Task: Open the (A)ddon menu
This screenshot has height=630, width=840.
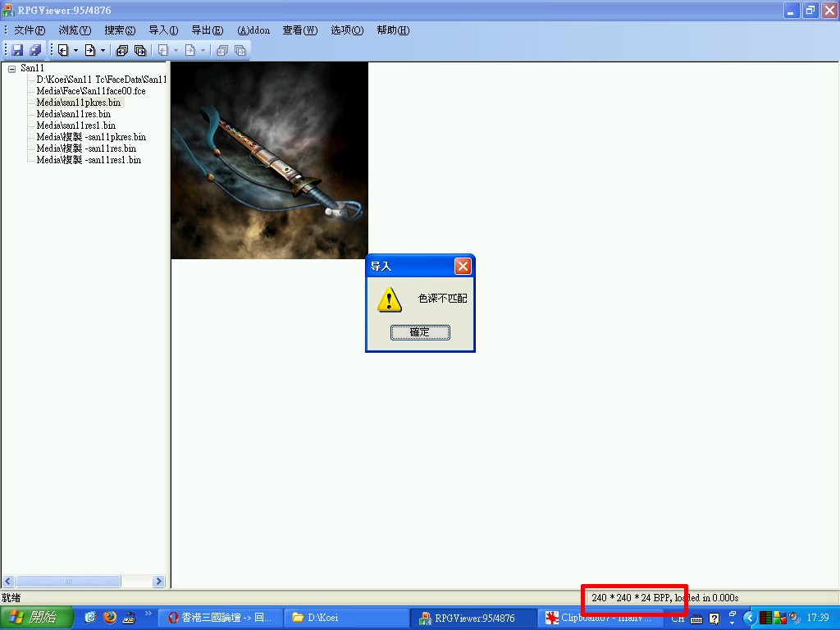Action: click(253, 30)
